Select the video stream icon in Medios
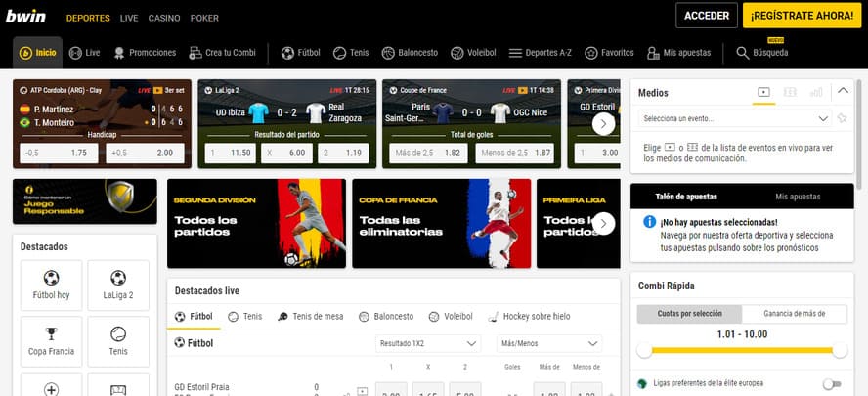 pos(763,93)
